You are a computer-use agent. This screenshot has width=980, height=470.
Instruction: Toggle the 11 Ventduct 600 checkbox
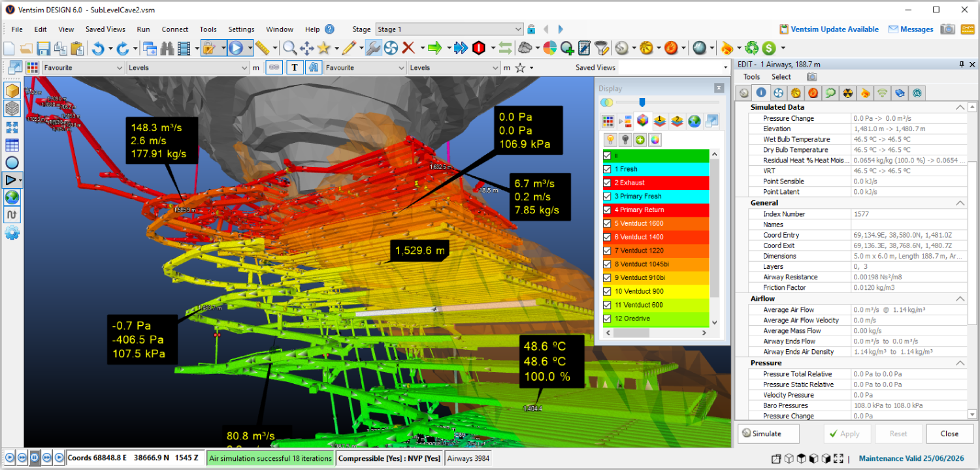tap(608, 305)
